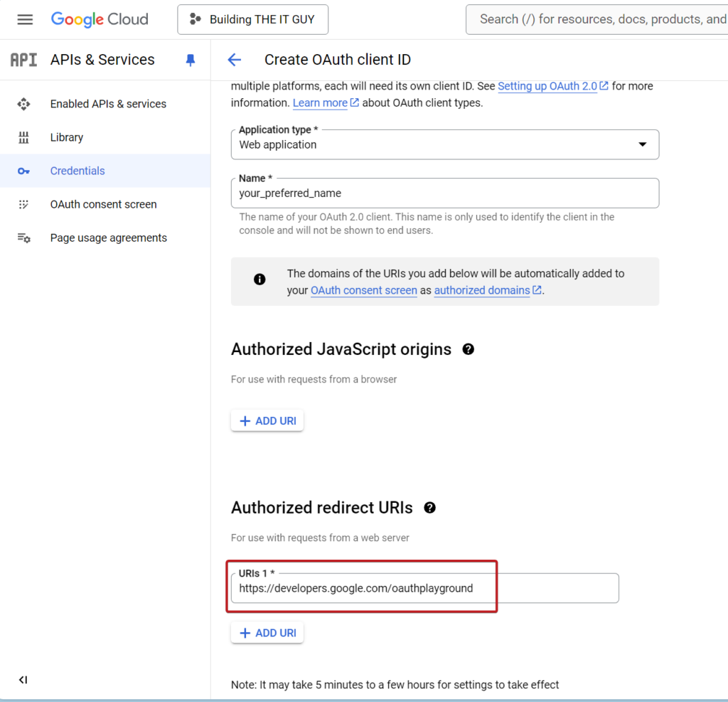Go back using the blue arrow
Viewport: 728px width, 702px height.
point(235,60)
